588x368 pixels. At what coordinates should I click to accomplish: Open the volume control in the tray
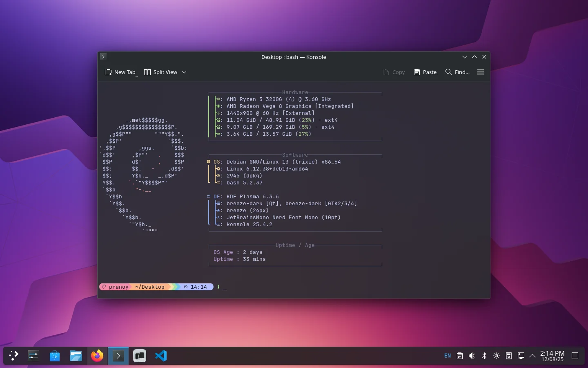tap(472, 356)
